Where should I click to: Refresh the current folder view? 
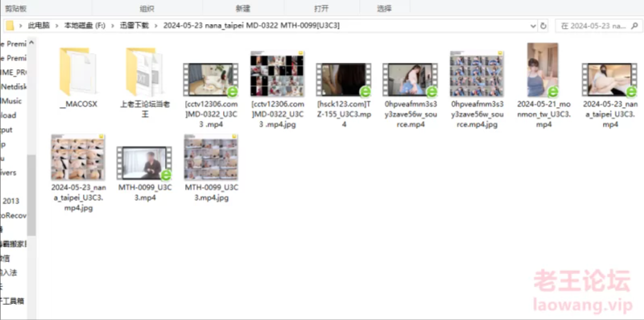543,26
